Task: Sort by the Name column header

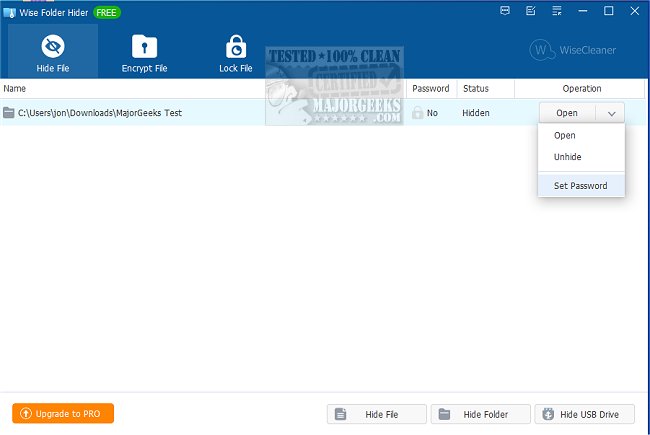Action: click(x=203, y=88)
